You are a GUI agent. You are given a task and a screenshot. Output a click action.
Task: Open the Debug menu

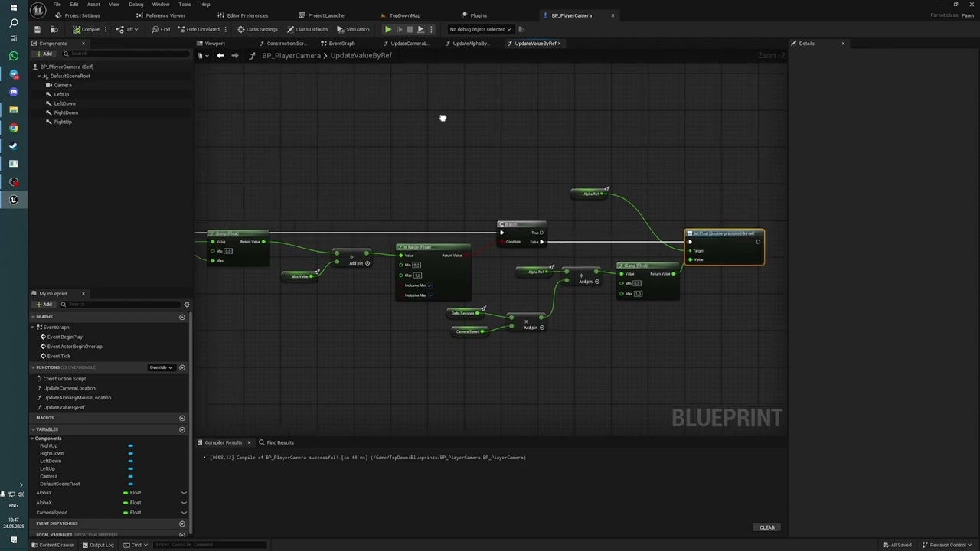(x=136, y=5)
